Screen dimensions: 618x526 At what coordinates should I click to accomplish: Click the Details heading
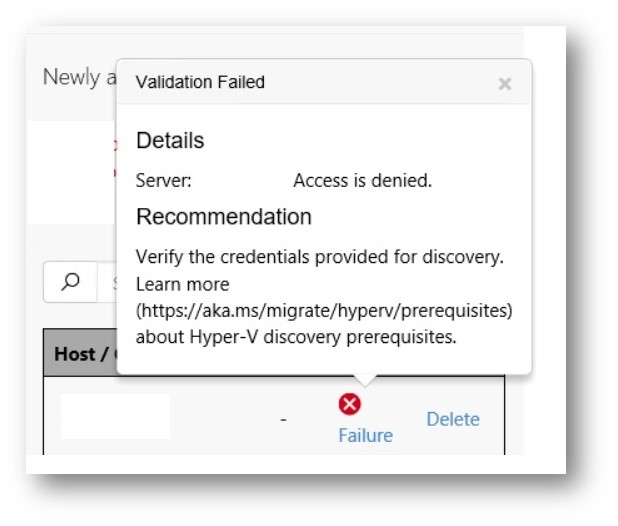(170, 140)
